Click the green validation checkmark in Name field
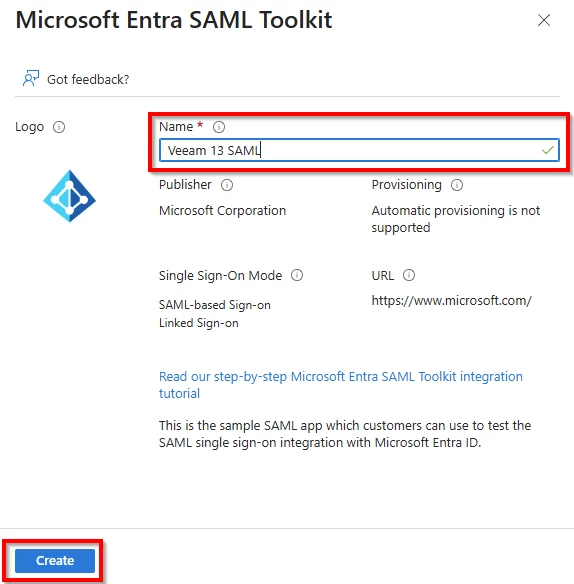The image size is (574, 584). point(548,150)
